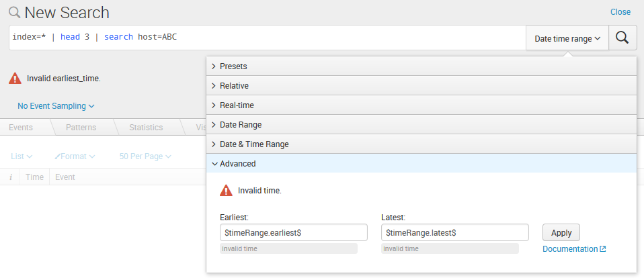Viewport: 644px width, 278px height.
Task: Expand the Date Range section
Action: click(x=241, y=125)
